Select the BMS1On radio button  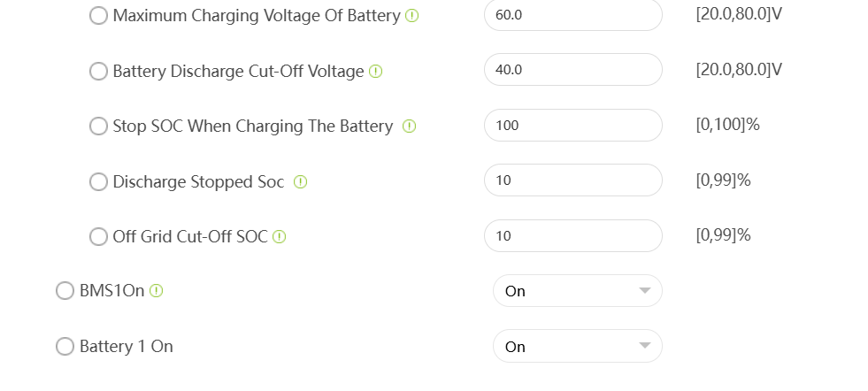click(x=65, y=291)
